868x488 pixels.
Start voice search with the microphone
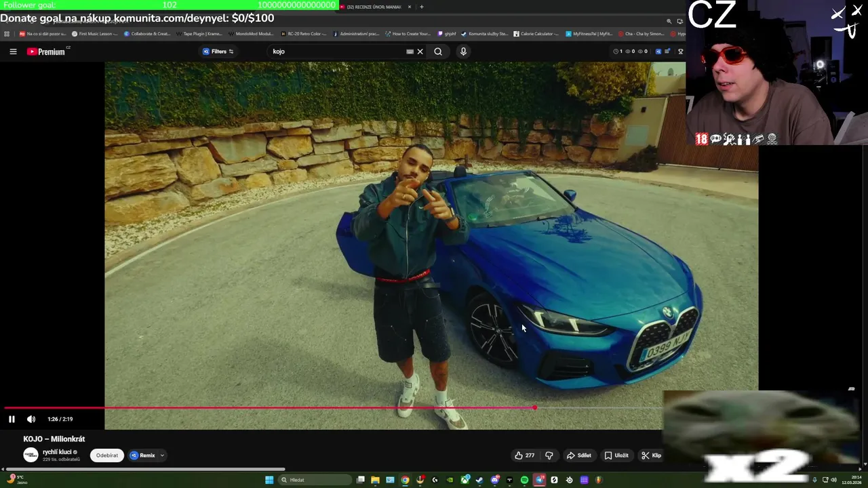pyautogui.click(x=463, y=52)
